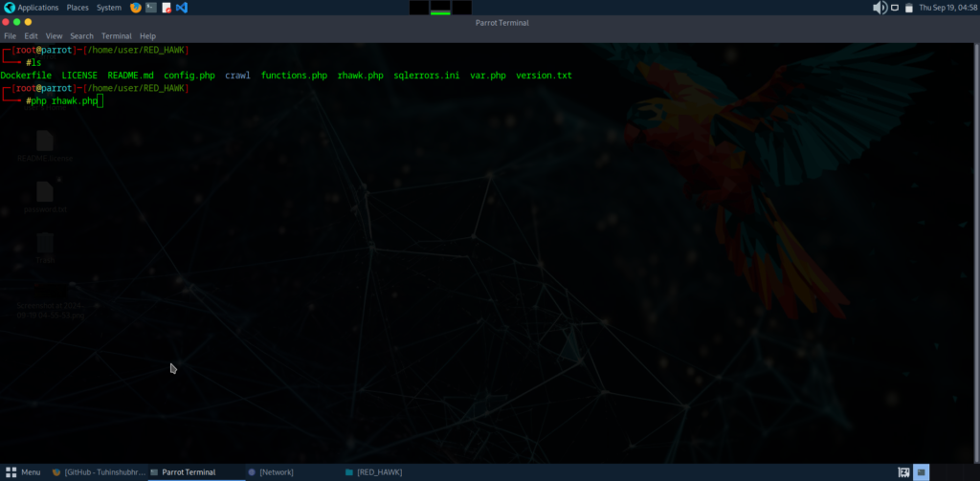The image size is (980, 481).
Task: Click config.php in the ls output
Action: coord(189,76)
